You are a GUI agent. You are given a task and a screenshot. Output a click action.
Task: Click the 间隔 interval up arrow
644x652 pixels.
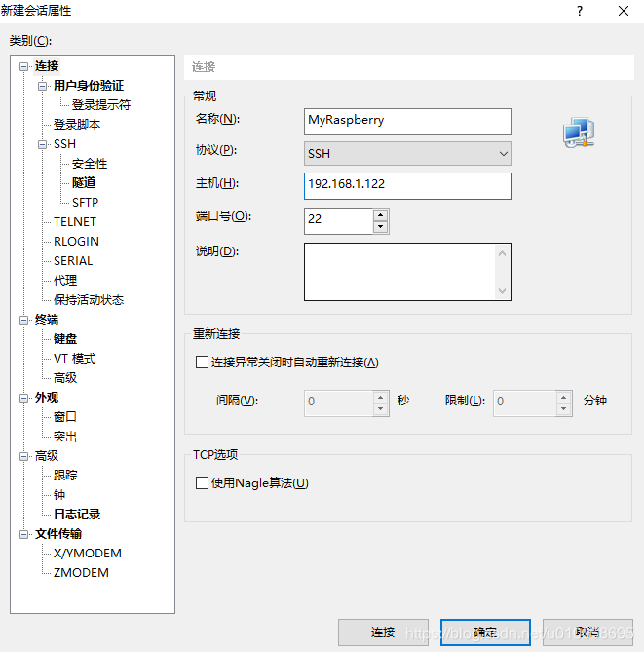(x=380, y=398)
